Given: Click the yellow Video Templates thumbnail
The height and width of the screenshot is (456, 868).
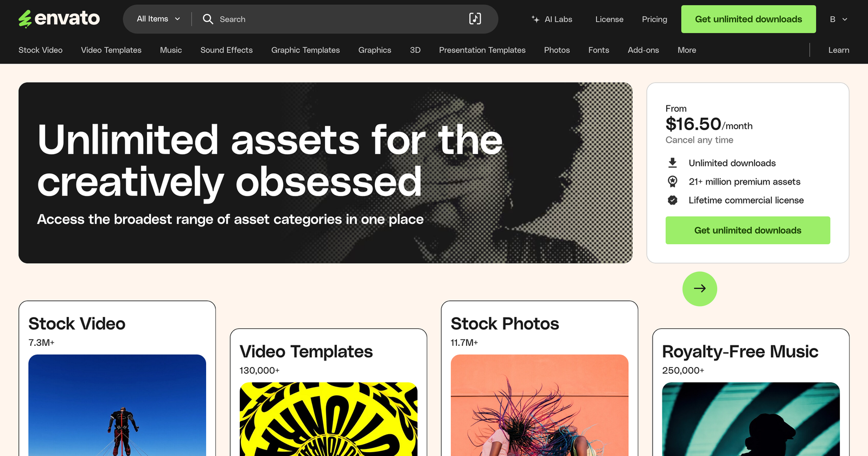Looking at the screenshot, I should 328,419.
